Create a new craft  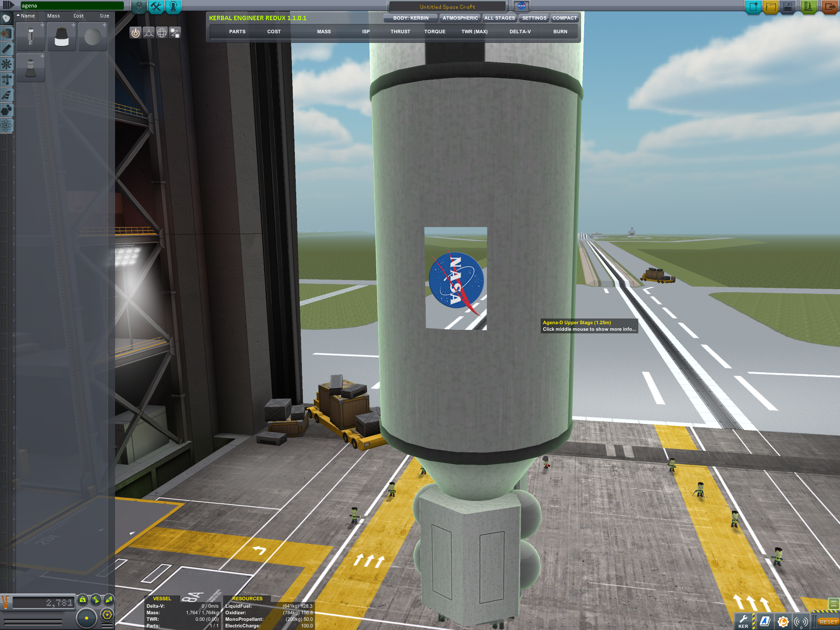(x=753, y=7)
